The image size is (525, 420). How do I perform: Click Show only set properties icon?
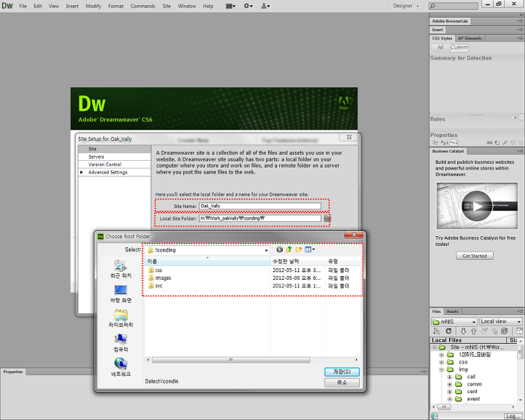454,143
